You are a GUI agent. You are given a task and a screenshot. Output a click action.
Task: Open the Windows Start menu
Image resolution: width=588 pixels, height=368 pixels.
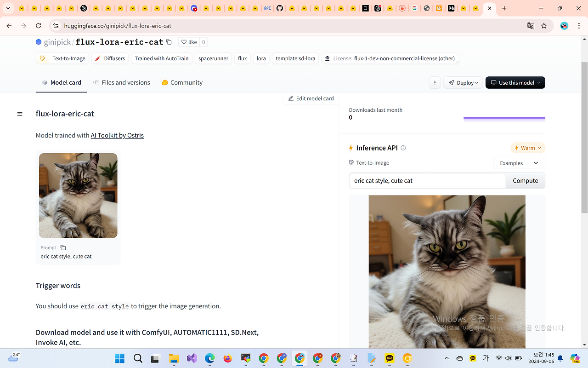pos(119,358)
